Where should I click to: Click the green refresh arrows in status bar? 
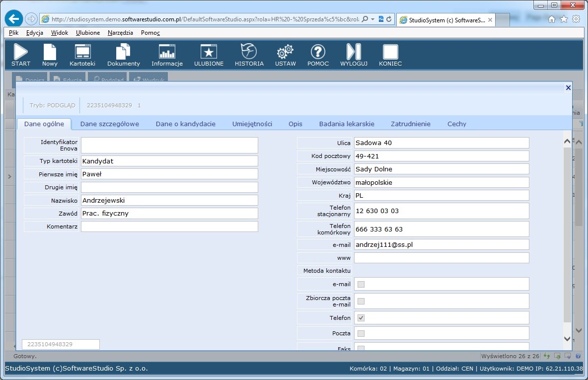point(547,356)
